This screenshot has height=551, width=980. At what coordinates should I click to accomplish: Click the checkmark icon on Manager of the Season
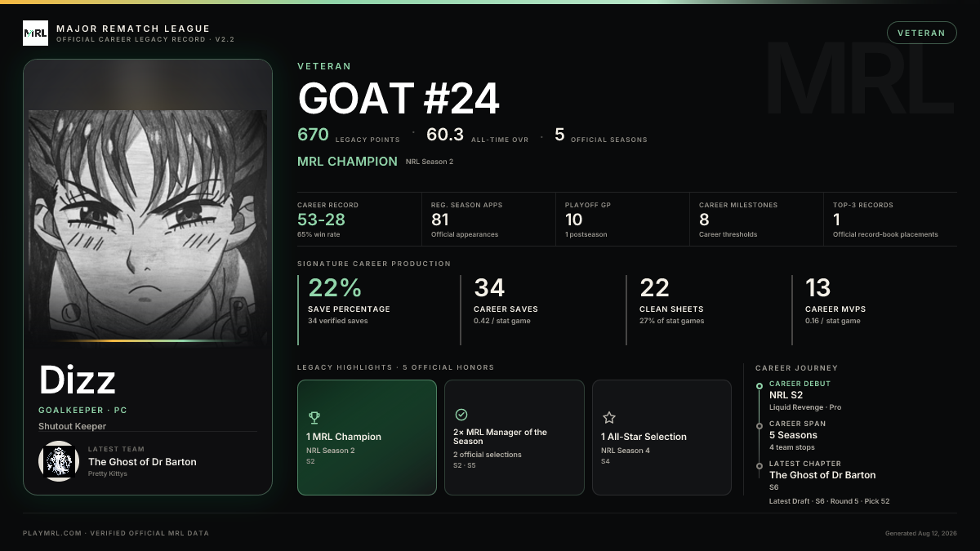[x=461, y=415]
